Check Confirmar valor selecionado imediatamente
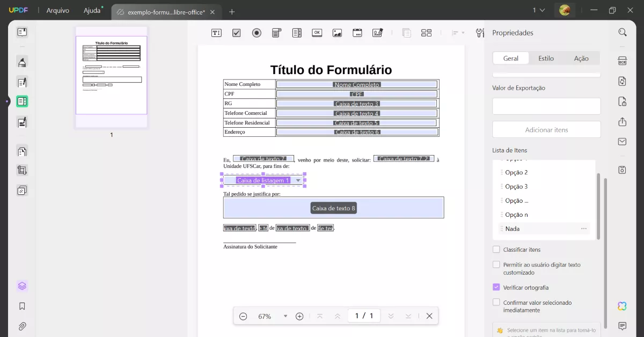 tap(496, 302)
